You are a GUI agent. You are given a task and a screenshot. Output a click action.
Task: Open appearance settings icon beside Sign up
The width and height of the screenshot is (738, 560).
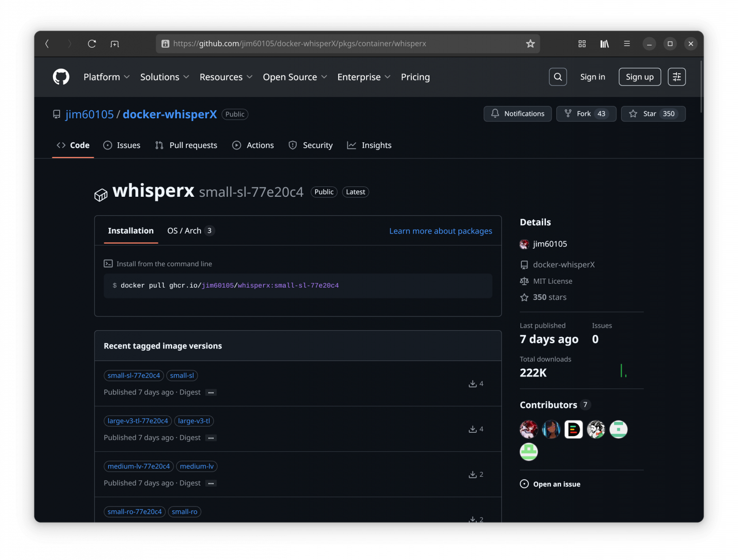[676, 77]
